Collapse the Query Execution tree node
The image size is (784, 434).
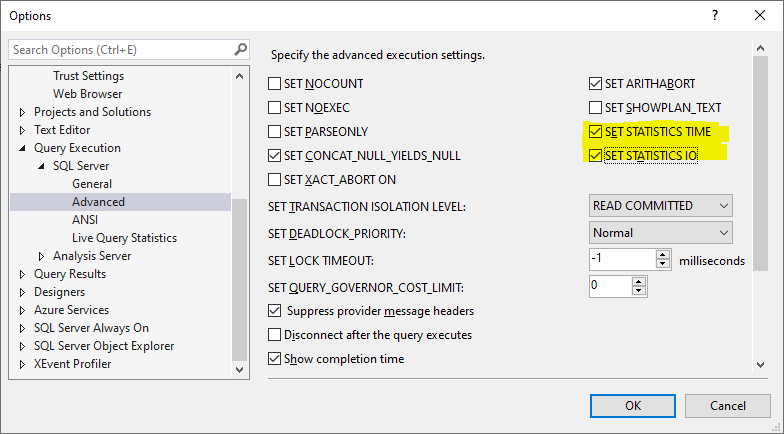pos(23,148)
